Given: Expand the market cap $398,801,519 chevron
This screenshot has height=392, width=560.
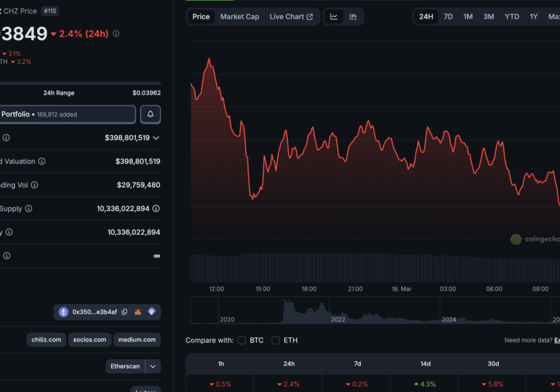Looking at the screenshot, I should coord(156,138).
